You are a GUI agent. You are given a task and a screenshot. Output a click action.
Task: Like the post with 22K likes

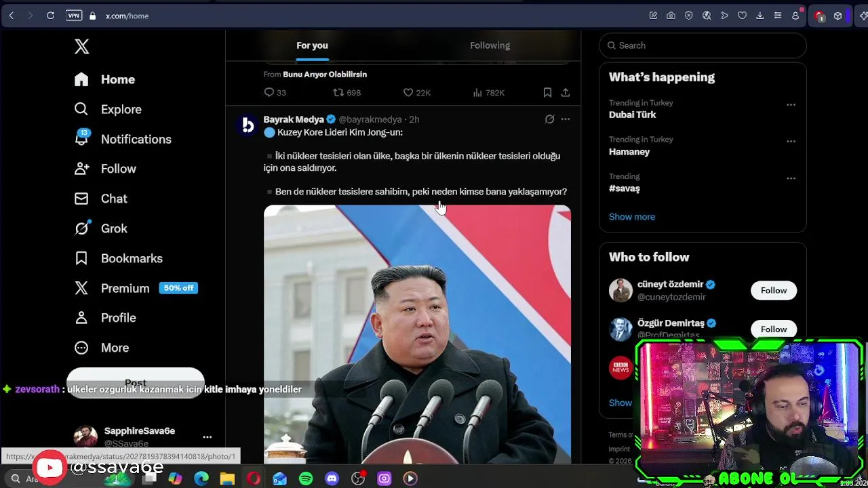[416, 92]
